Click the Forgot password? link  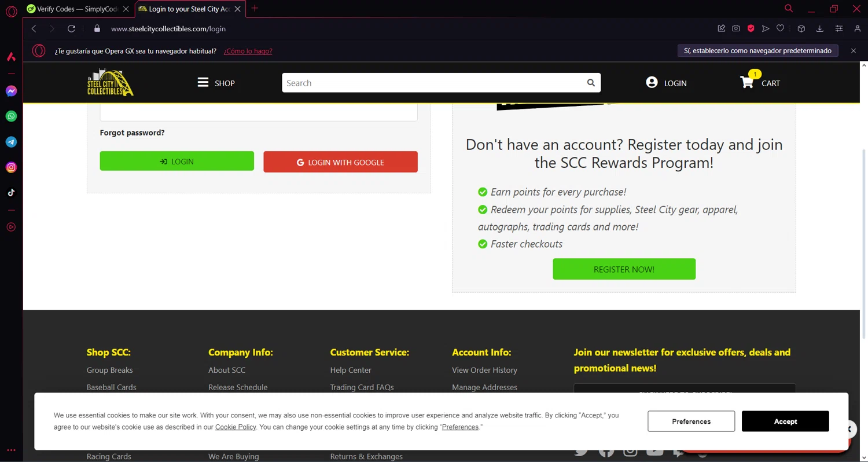pos(132,133)
